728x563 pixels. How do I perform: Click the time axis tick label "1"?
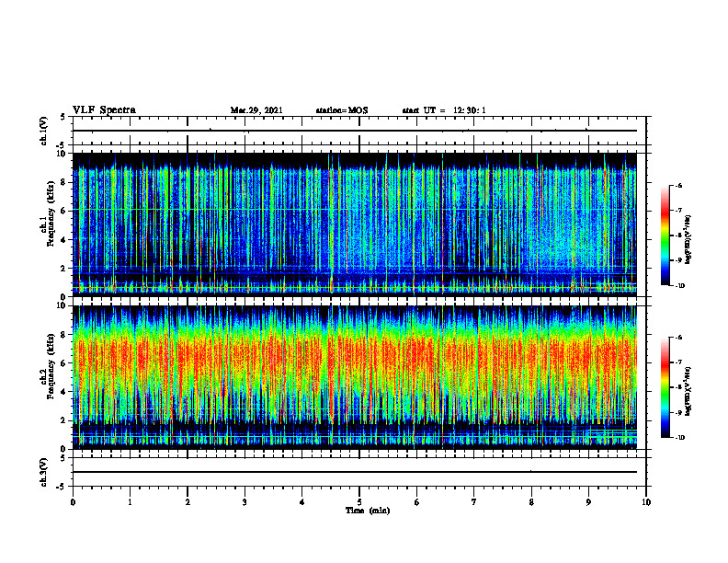130,502
